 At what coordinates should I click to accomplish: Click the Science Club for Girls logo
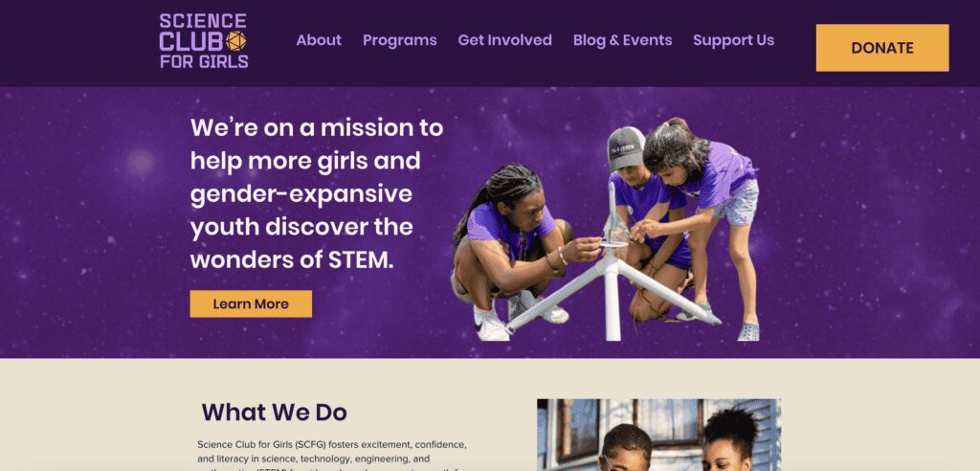pos(204,40)
